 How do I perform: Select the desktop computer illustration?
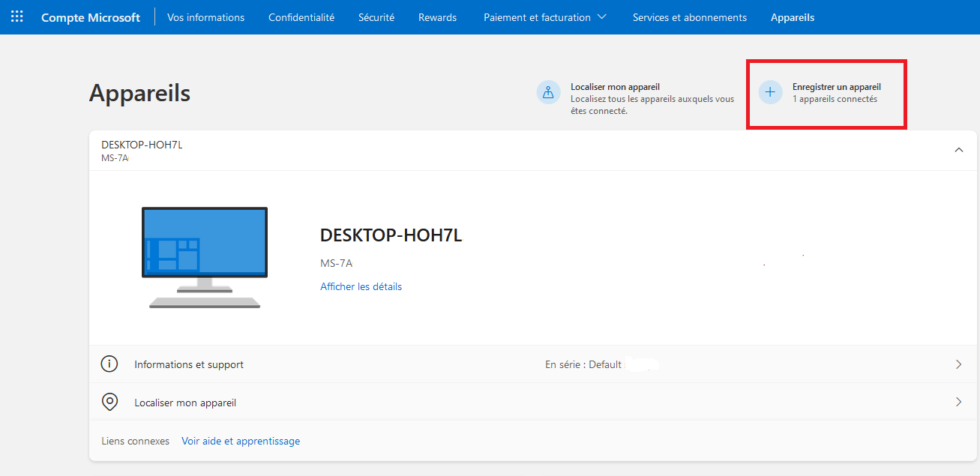[205, 257]
